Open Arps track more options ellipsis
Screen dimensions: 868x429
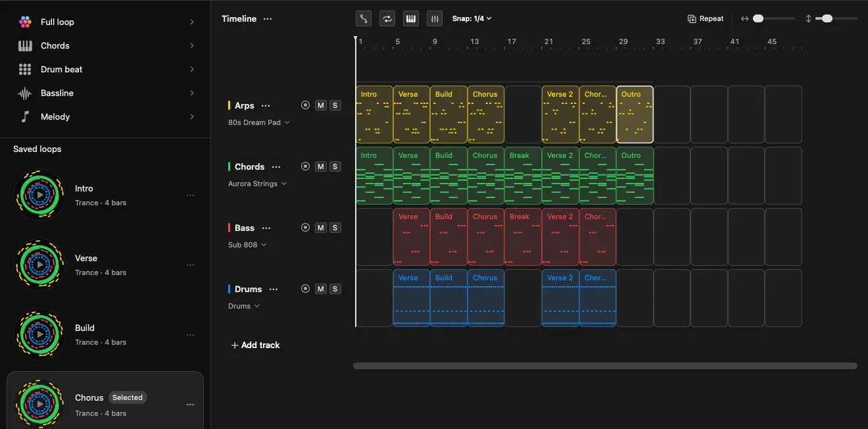pyautogui.click(x=266, y=105)
